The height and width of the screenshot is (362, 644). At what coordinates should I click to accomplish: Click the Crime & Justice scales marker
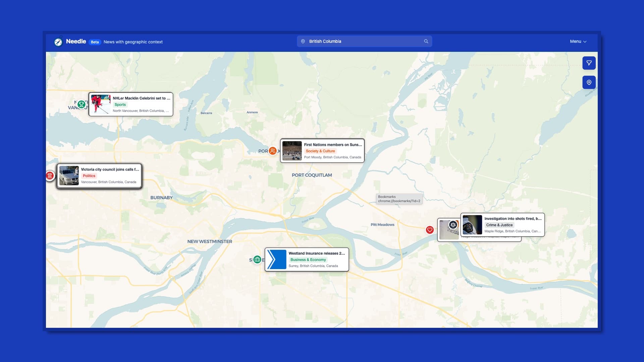453,225
